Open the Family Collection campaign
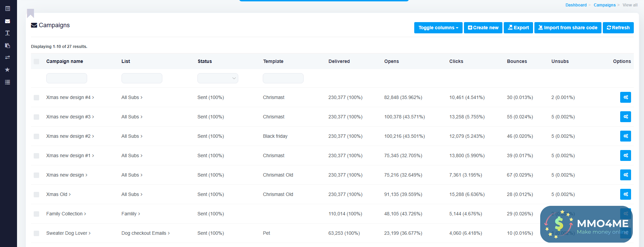 click(66, 214)
